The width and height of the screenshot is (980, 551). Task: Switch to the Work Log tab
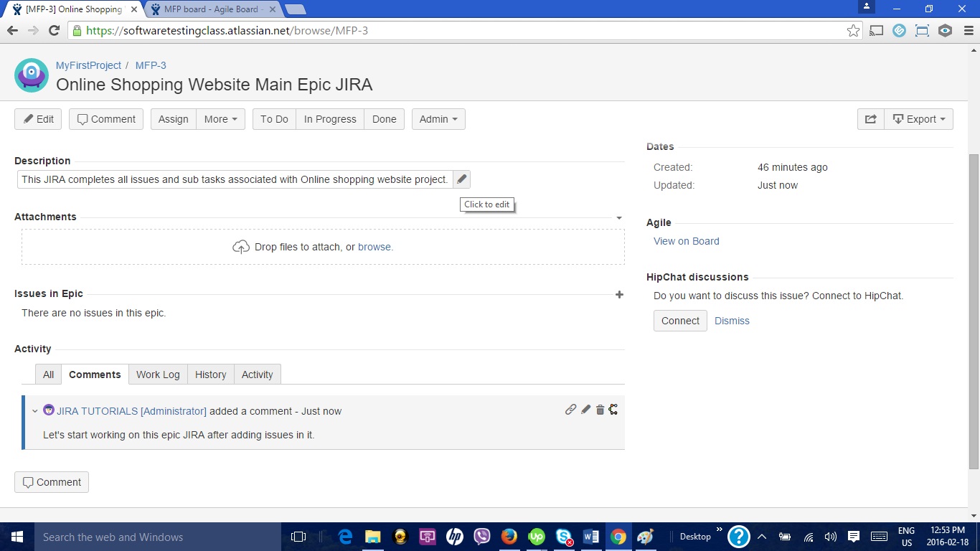[x=158, y=374]
